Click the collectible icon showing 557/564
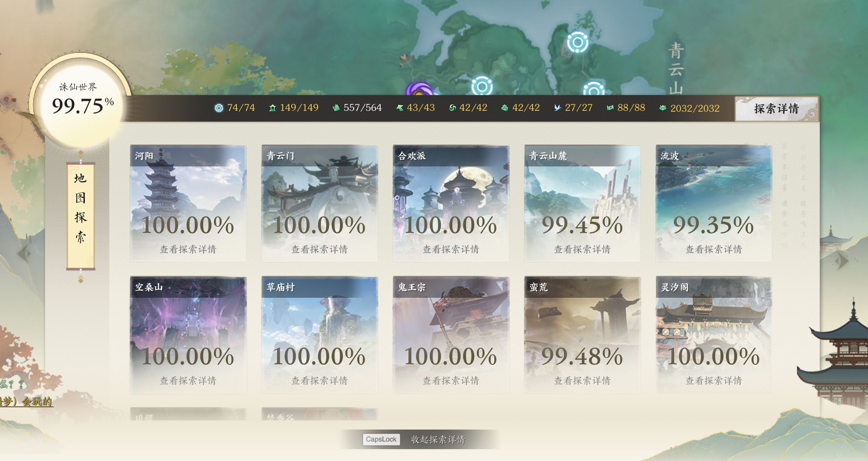The image size is (868, 461). (x=336, y=108)
